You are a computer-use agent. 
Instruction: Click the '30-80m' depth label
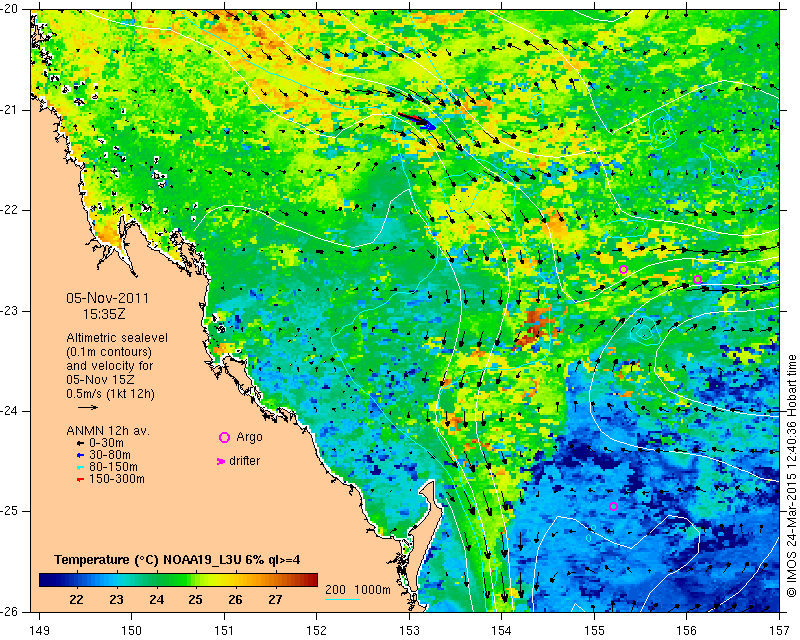click(x=110, y=455)
